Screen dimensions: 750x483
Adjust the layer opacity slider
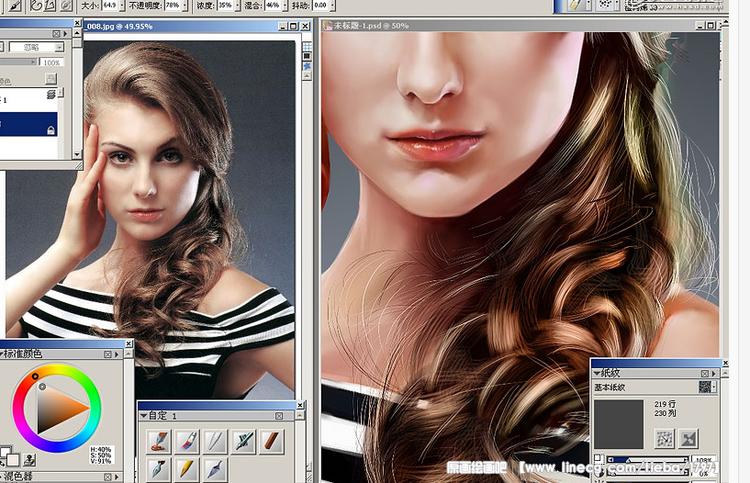18,62
